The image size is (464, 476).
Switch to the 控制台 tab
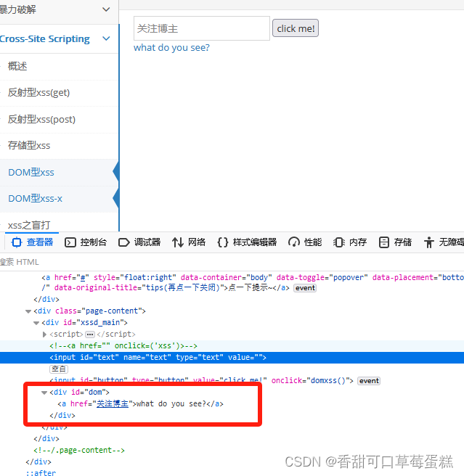click(x=93, y=242)
